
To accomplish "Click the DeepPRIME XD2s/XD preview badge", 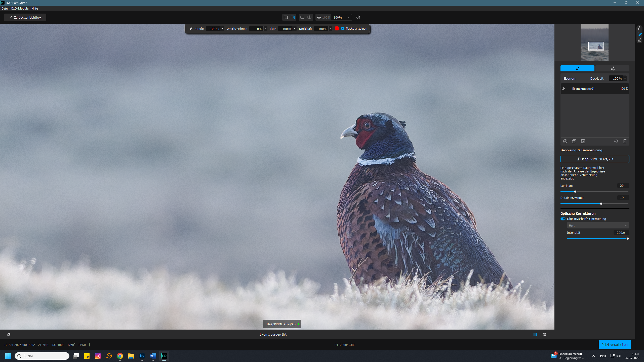I will (282, 324).
